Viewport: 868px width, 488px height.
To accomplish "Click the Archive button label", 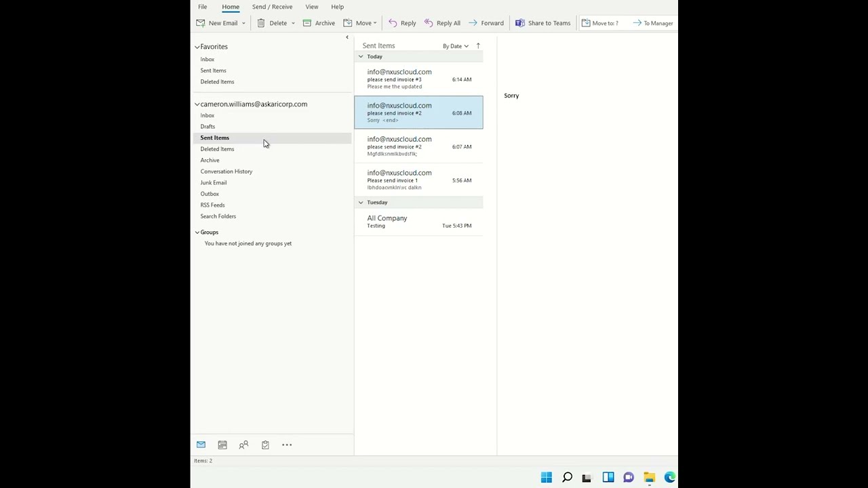I will [325, 23].
